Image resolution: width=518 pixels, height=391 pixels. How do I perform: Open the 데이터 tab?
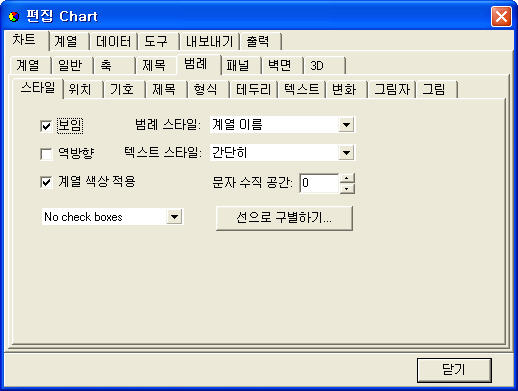pyautogui.click(x=114, y=41)
